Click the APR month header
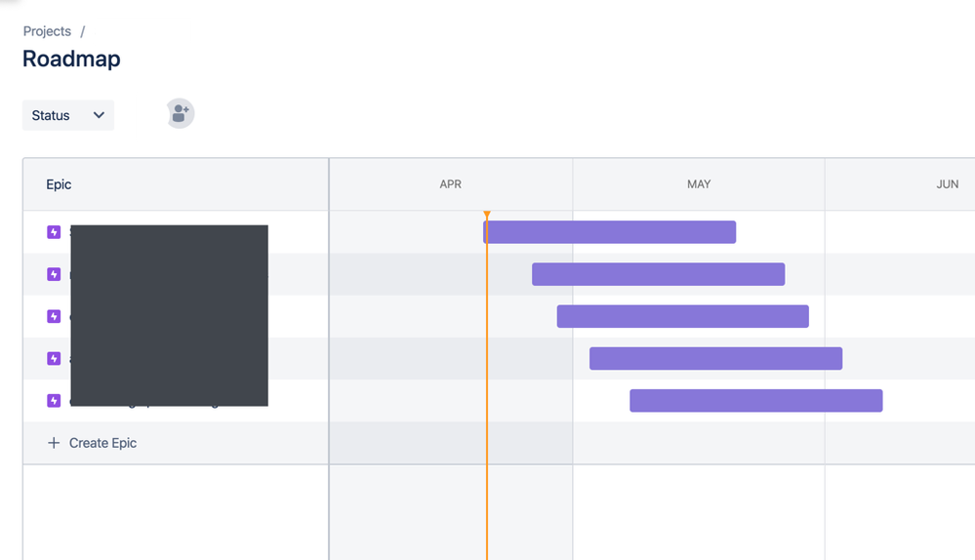This screenshot has width=975, height=560. 451,184
